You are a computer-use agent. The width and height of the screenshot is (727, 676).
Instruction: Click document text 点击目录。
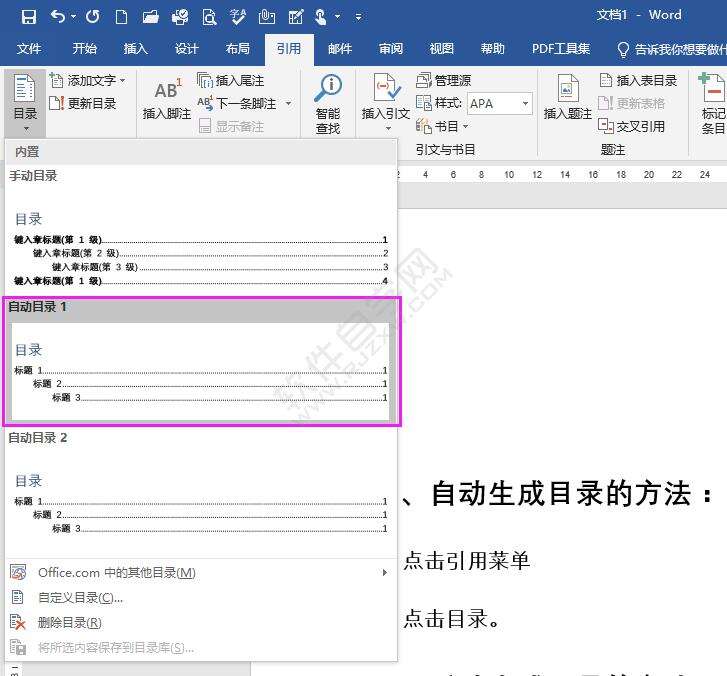452,619
